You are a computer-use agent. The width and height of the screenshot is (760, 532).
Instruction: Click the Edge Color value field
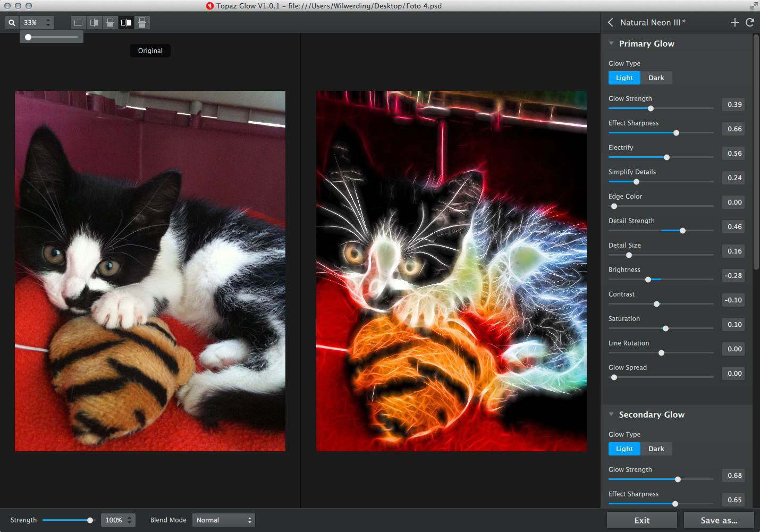[734, 202]
